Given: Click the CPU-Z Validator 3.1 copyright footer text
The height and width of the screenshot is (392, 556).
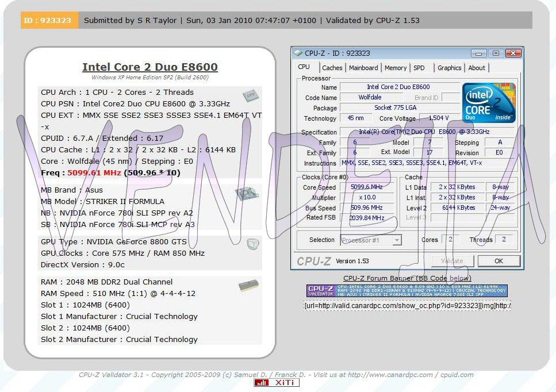Looking at the screenshot, I should pyautogui.click(x=276, y=375).
